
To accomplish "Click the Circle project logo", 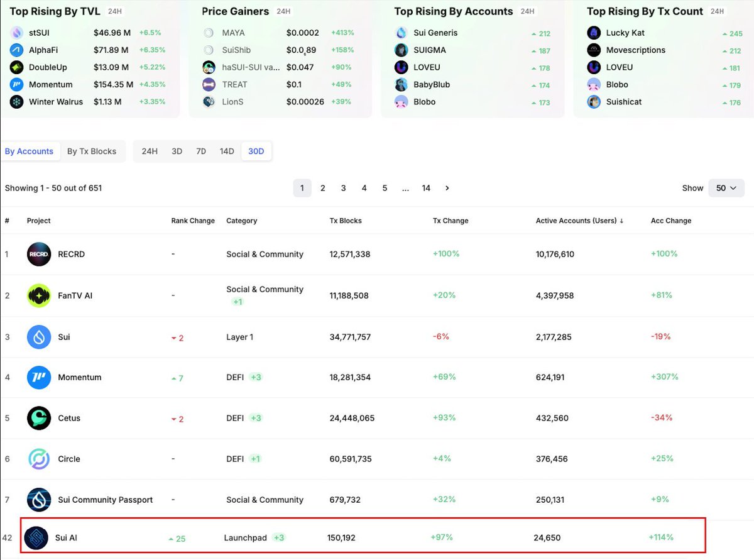I will [39, 459].
